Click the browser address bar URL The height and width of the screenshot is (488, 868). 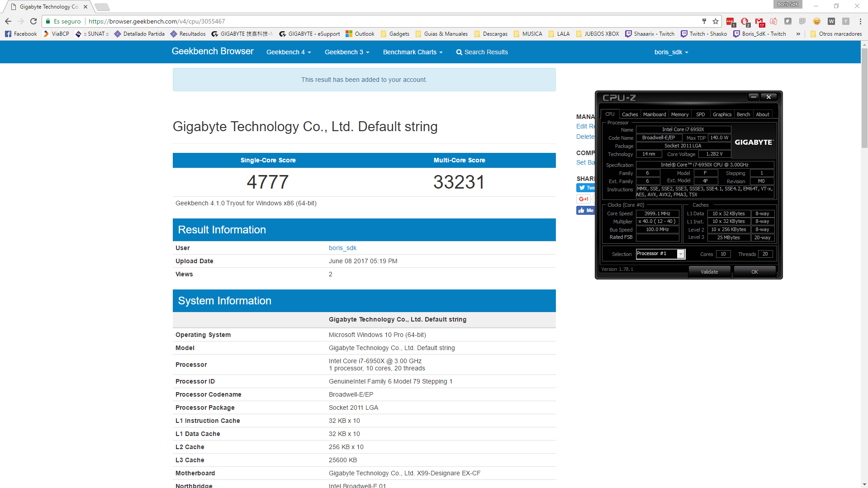pos(157,21)
